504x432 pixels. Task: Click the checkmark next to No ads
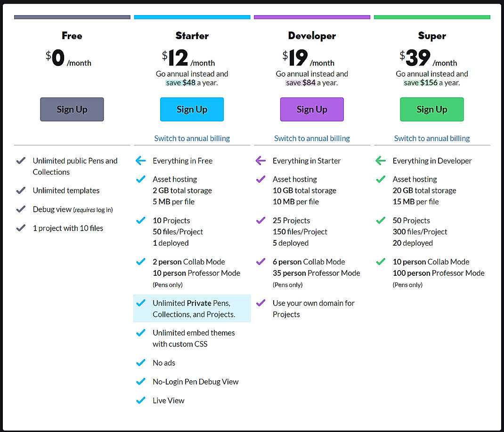pos(141,362)
